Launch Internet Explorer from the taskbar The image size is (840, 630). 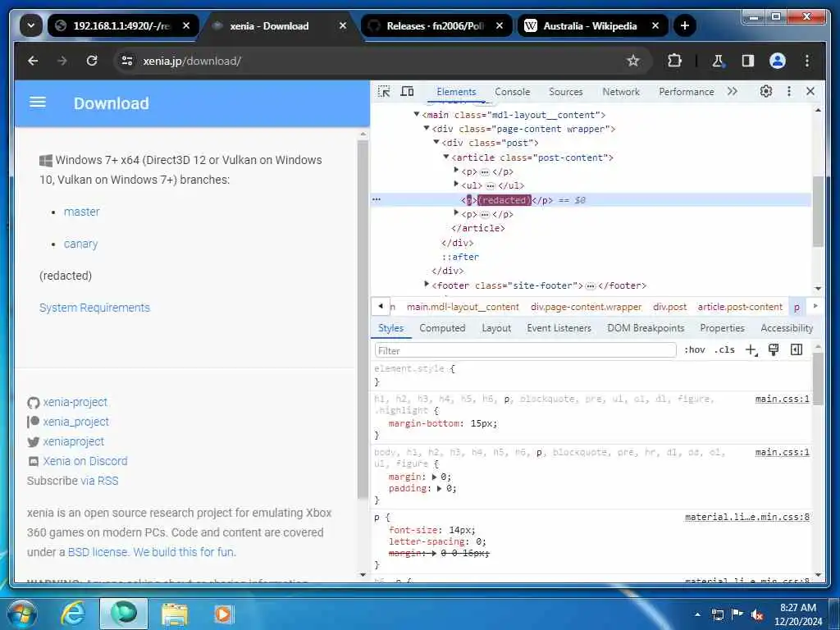(73, 614)
